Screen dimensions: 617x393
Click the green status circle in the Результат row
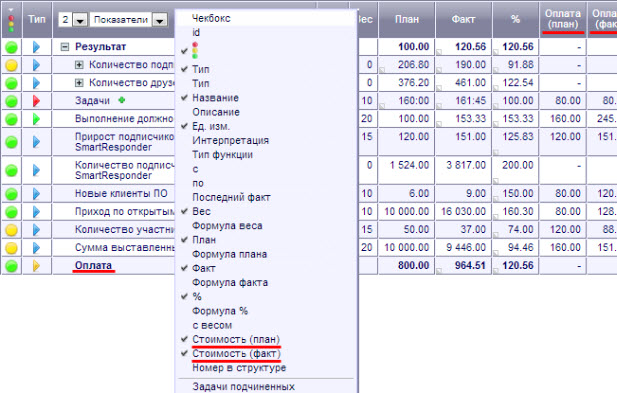(x=11, y=47)
